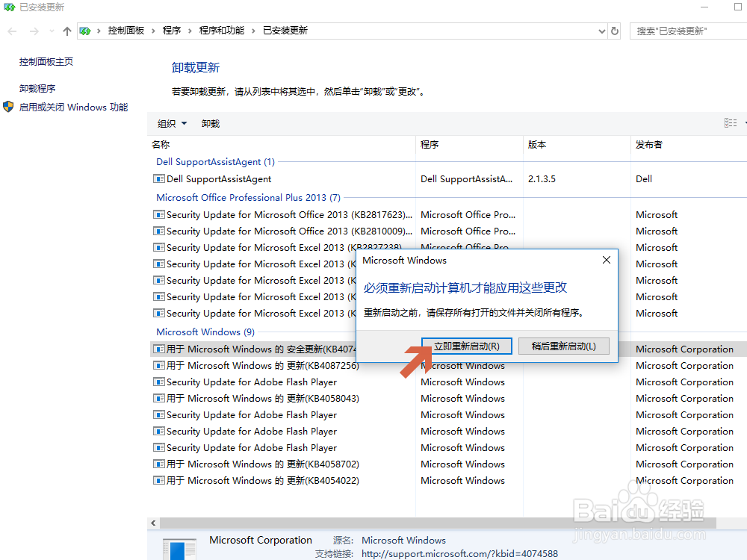Click the search installed updates field
Screen dimensions: 747x560
[688, 31]
